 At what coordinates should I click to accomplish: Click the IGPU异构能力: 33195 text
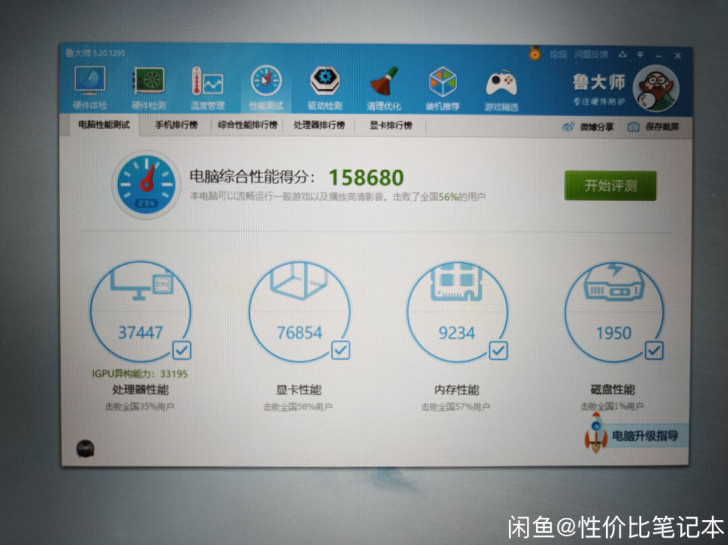pos(140,374)
